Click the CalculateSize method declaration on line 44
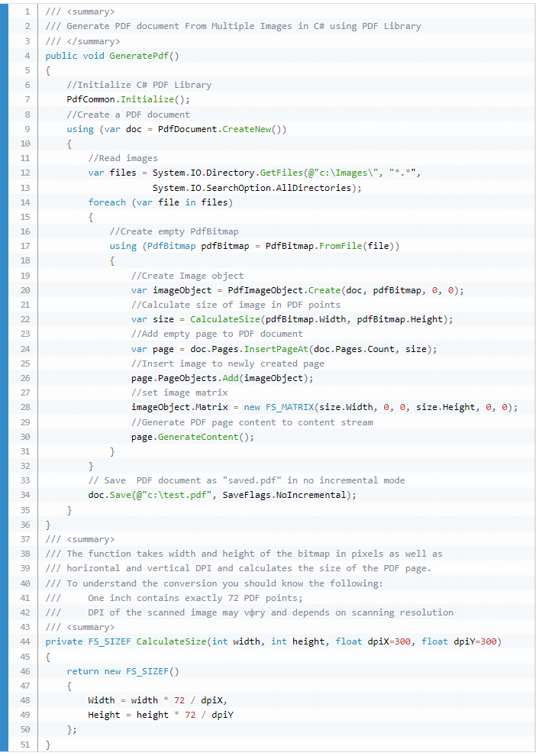Screen dimensions: 539x756 click(x=171, y=641)
